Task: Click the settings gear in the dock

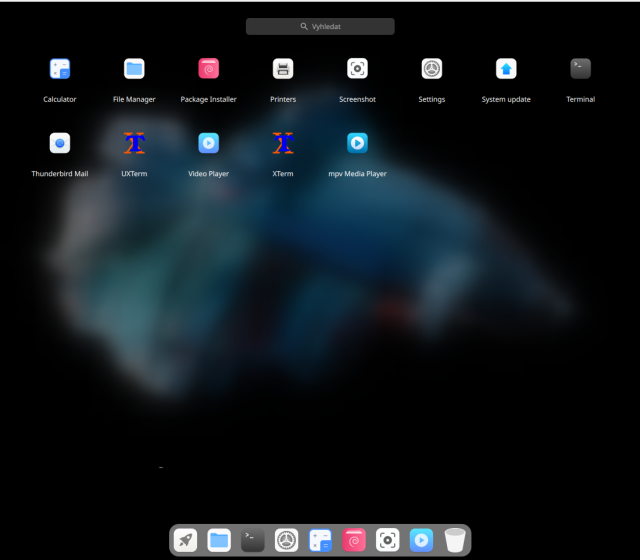Action: 287,540
